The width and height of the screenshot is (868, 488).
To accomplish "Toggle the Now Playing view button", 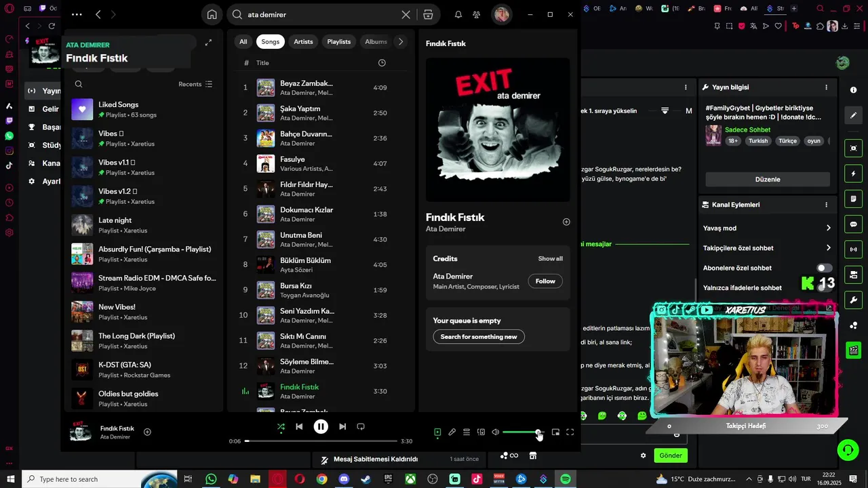I will coord(437,432).
